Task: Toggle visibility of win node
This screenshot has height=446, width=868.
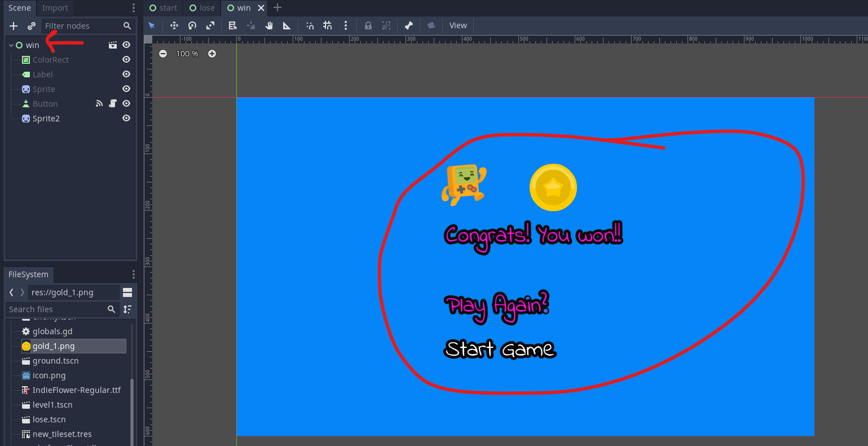Action: click(x=126, y=45)
